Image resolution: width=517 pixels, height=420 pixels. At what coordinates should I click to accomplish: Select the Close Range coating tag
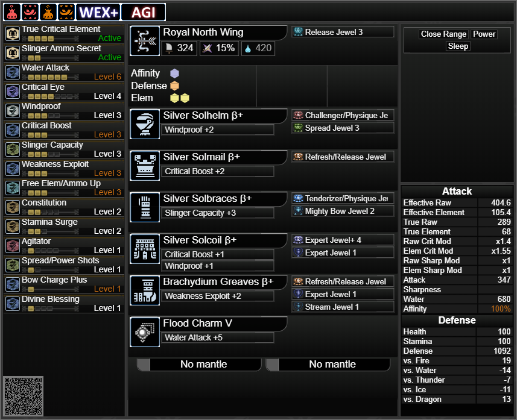click(443, 34)
